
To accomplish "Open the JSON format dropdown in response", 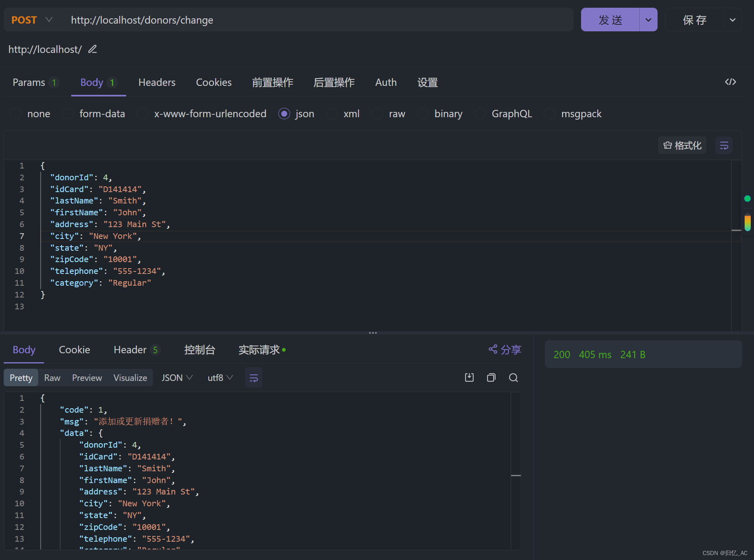I will pyautogui.click(x=177, y=378).
